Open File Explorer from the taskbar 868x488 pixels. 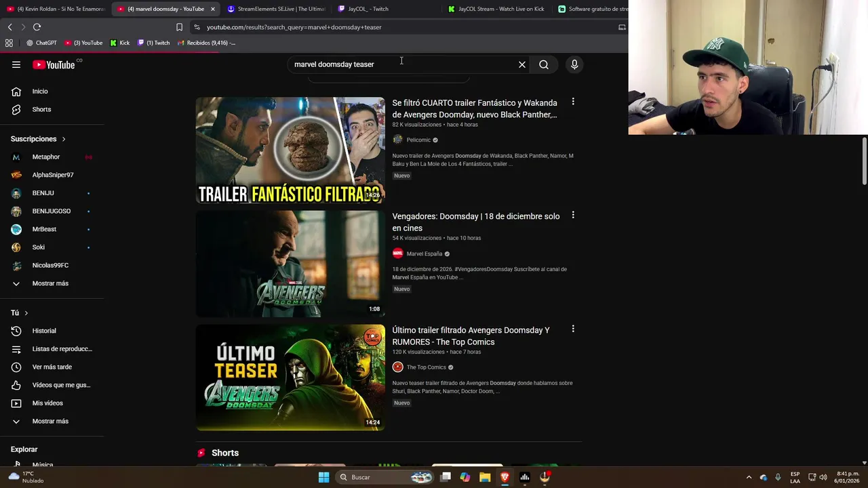485,477
